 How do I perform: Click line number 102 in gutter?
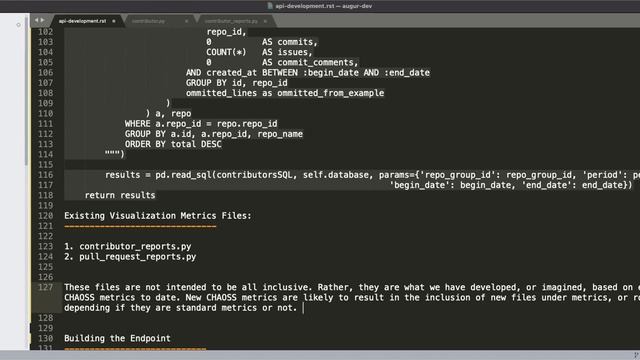tap(45, 32)
